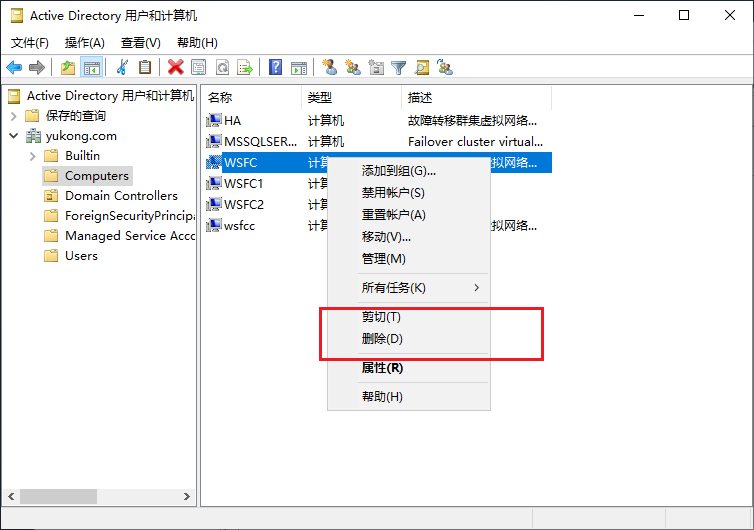
Task: Expand the 保存的查询 tree node
Action: pos(14,116)
